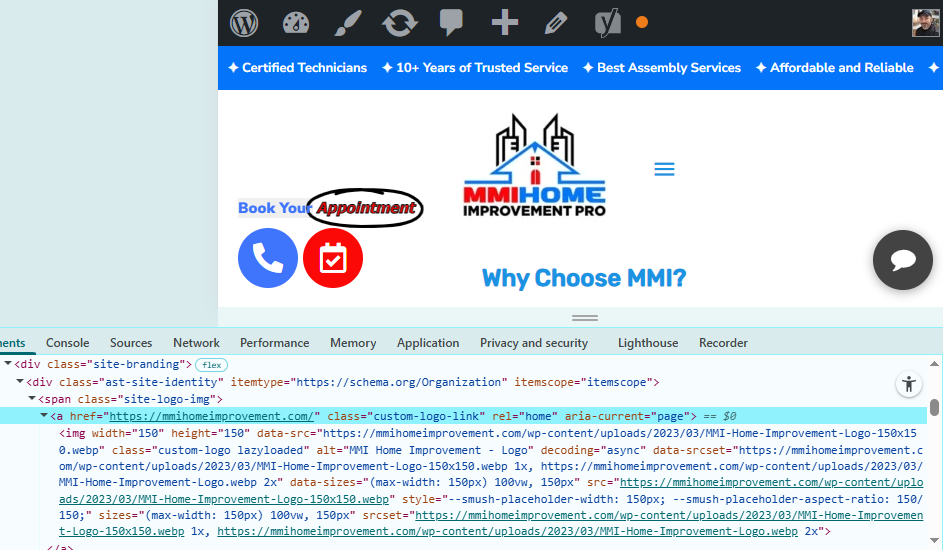
Task: Collapse the site-logo-img span node
Action: click(32, 399)
